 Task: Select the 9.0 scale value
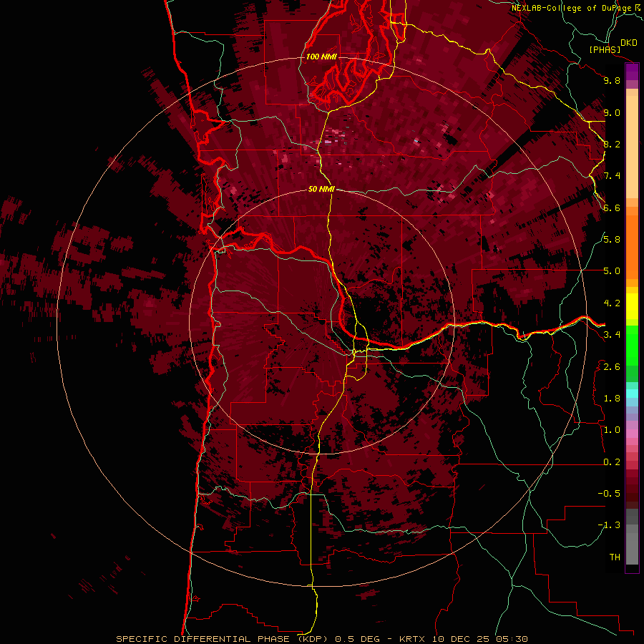click(x=612, y=112)
